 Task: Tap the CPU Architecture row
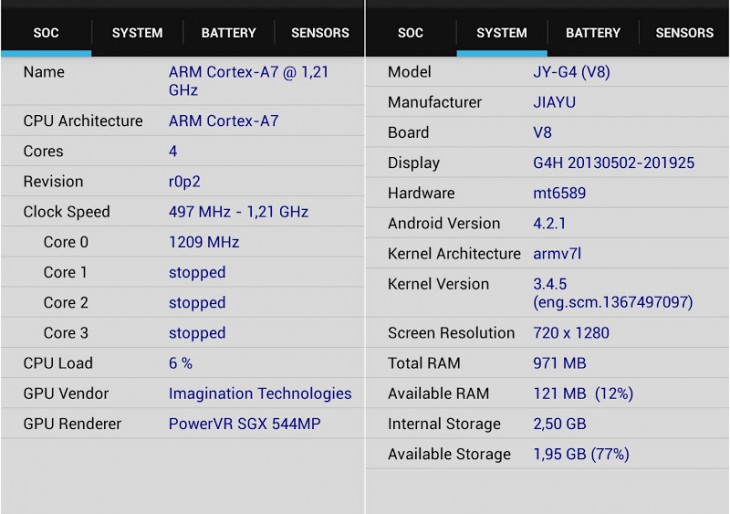tap(182, 121)
